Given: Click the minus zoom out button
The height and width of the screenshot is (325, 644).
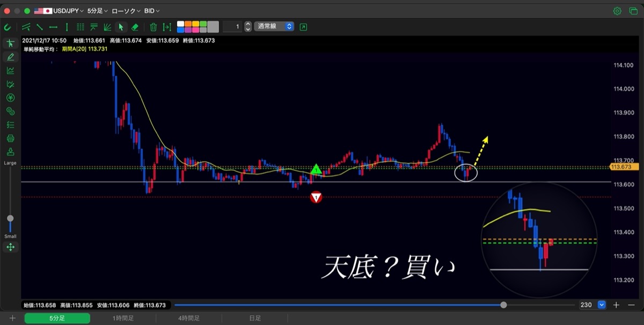Looking at the screenshot, I should click(631, 305).
